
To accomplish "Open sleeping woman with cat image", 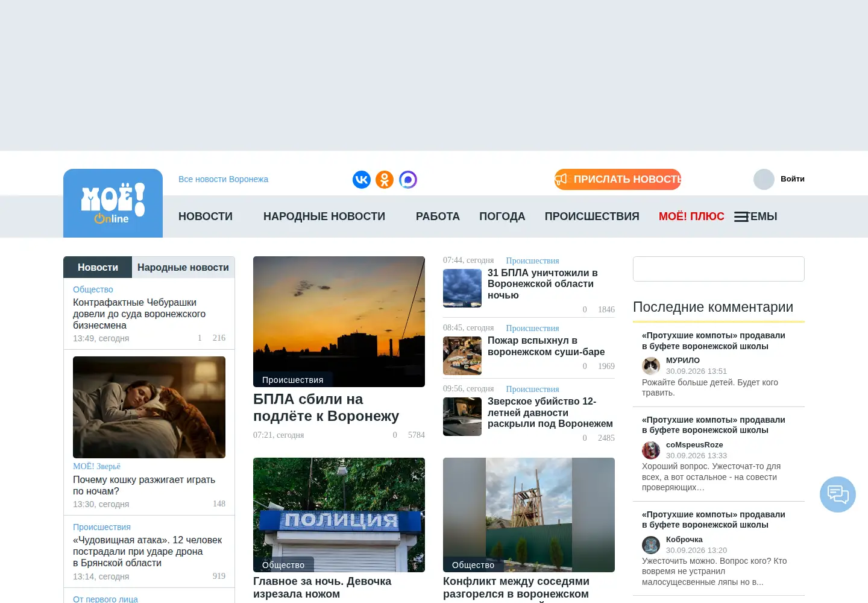I will point(149,407).
